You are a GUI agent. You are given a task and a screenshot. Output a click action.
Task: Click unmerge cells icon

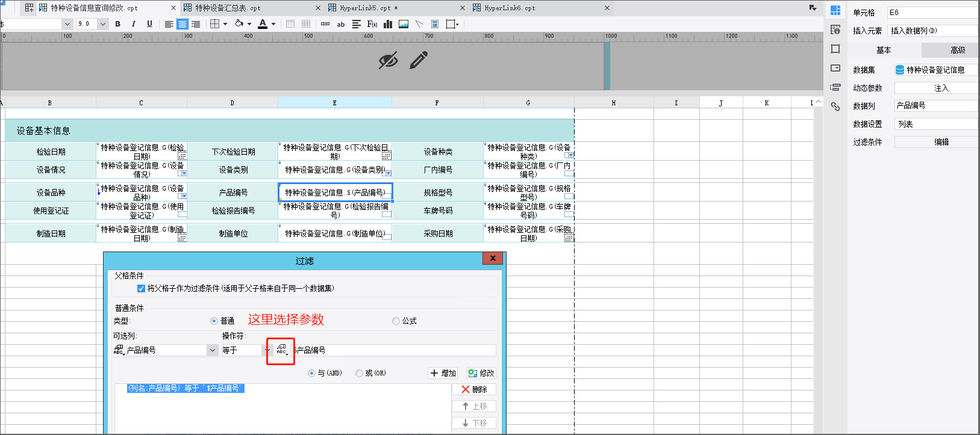(x=306, y=24)
